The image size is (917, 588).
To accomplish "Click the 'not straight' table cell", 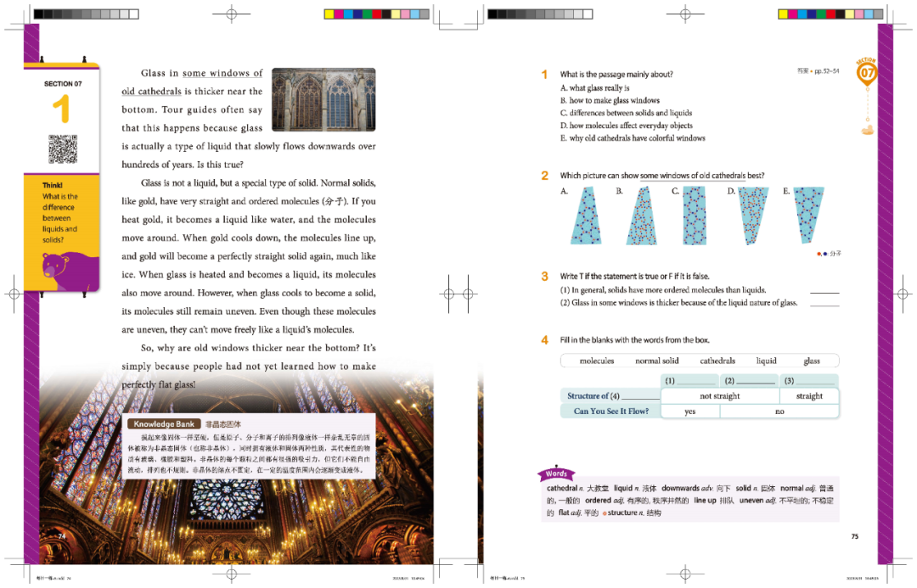I will [x=720, y=396].
